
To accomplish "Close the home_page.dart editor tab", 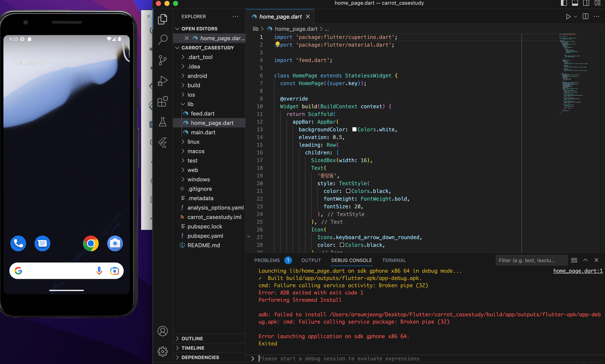I will [308, 16].
